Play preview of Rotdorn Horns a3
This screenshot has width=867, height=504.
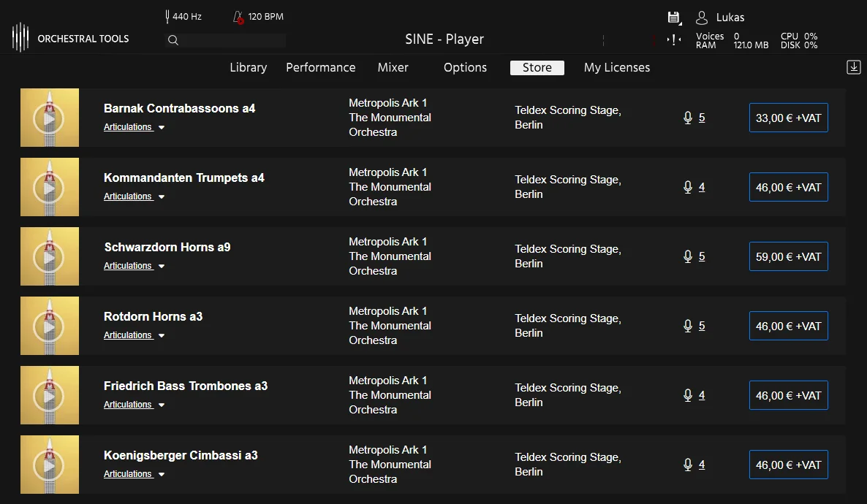49,326
